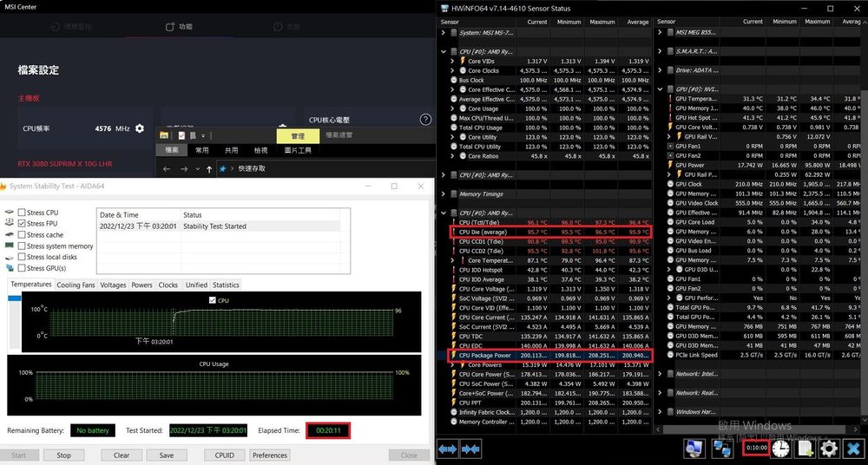Click the MSI Center help question mark
The height and width of the screenshot is (465, 868).
pos(425,120)
